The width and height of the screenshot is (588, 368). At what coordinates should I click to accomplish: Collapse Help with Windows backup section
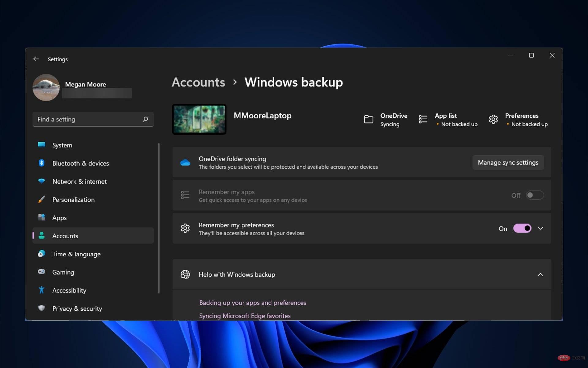[x=541, y=274]
